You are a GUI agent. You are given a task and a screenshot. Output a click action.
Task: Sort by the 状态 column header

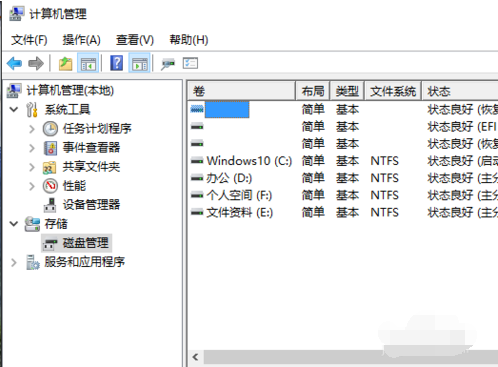(x=460, y=91)
